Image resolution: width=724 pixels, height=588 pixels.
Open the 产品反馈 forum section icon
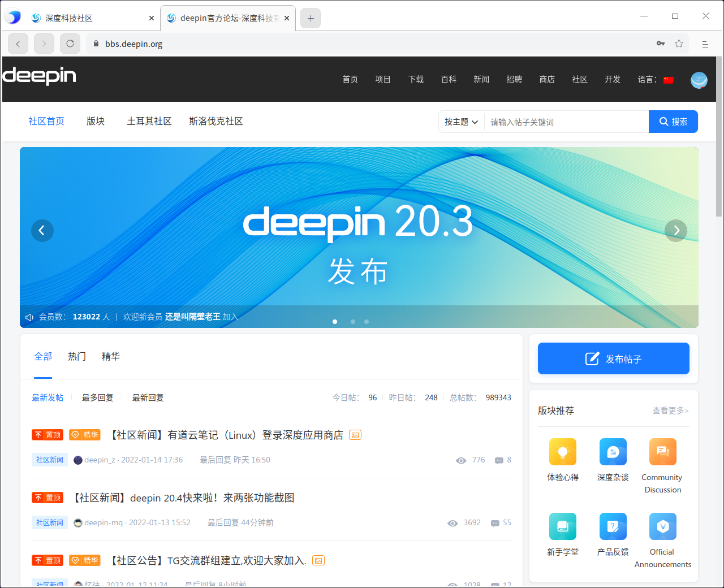tap(613, 526)
